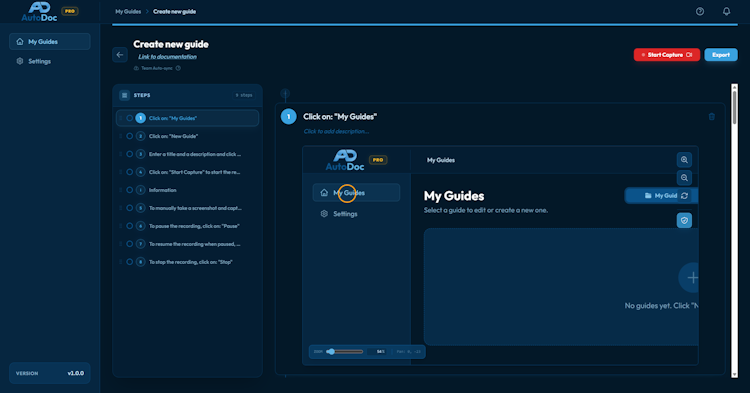
Task: Select step 'Click on: "New Guide"' in list
Action: pyautogui.click(x=188, y=136)
